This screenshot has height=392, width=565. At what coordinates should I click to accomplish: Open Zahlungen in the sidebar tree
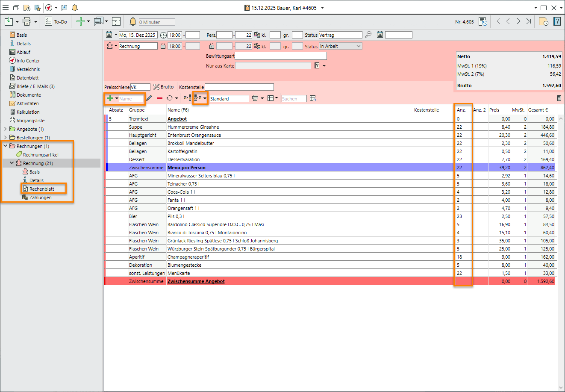40,197
